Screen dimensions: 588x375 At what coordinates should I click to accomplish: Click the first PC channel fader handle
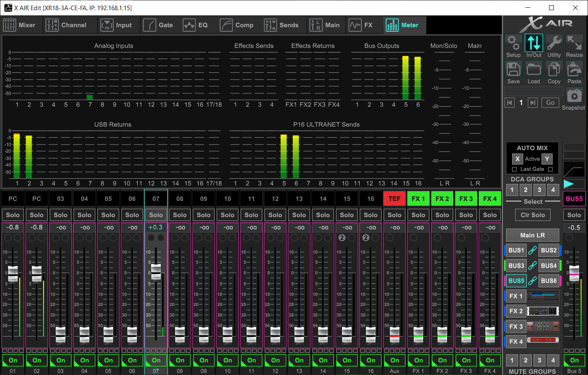click(13, 274)
